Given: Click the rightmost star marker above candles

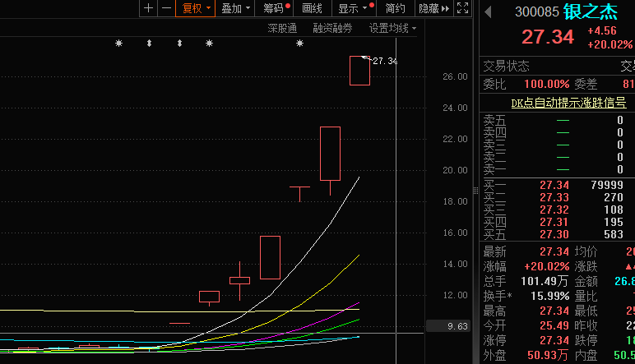Looking at the screenshot, I should (299, 43).
